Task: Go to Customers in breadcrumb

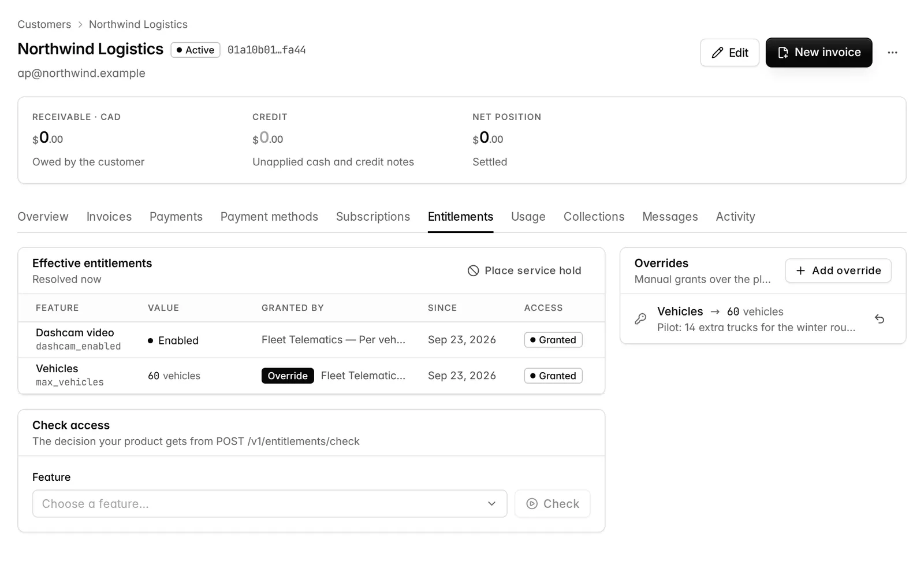Action: pyautogui.click(x=44, y=24)
